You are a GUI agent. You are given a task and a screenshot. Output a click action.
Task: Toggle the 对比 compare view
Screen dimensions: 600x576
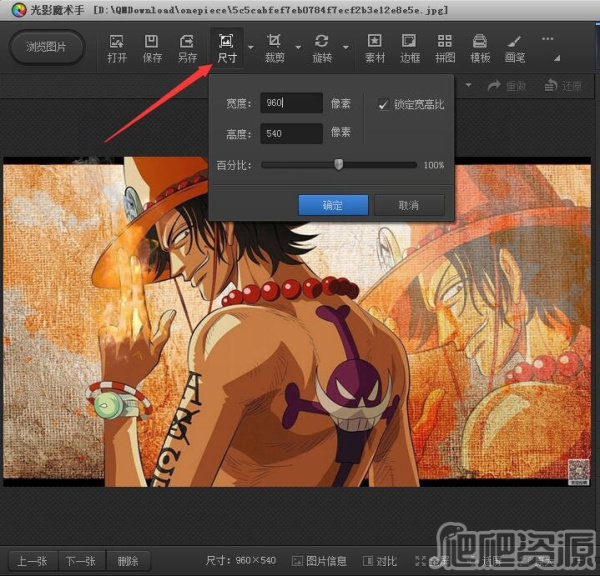click(380, 561)
